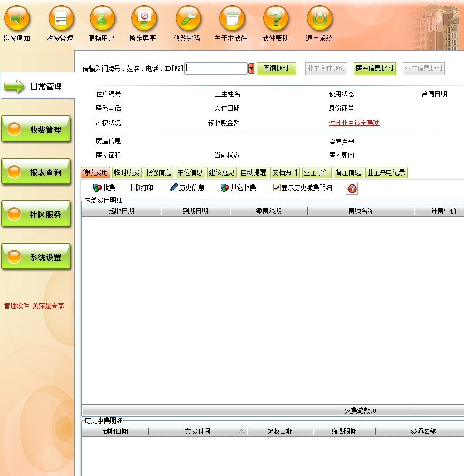Switch to the 临时收费 tab
Screen dimensions: 464x476
coord(127,172)
